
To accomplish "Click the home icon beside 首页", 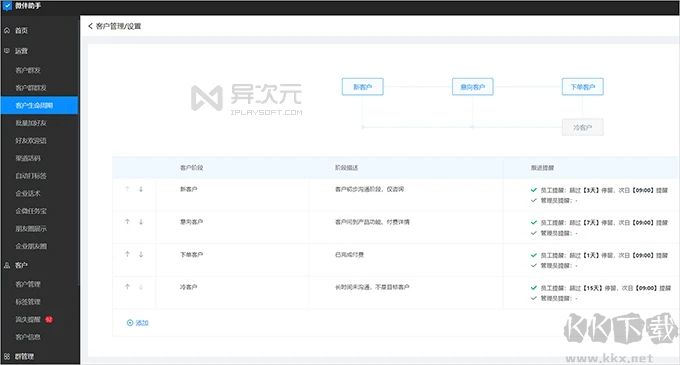I will pos(7,30).
